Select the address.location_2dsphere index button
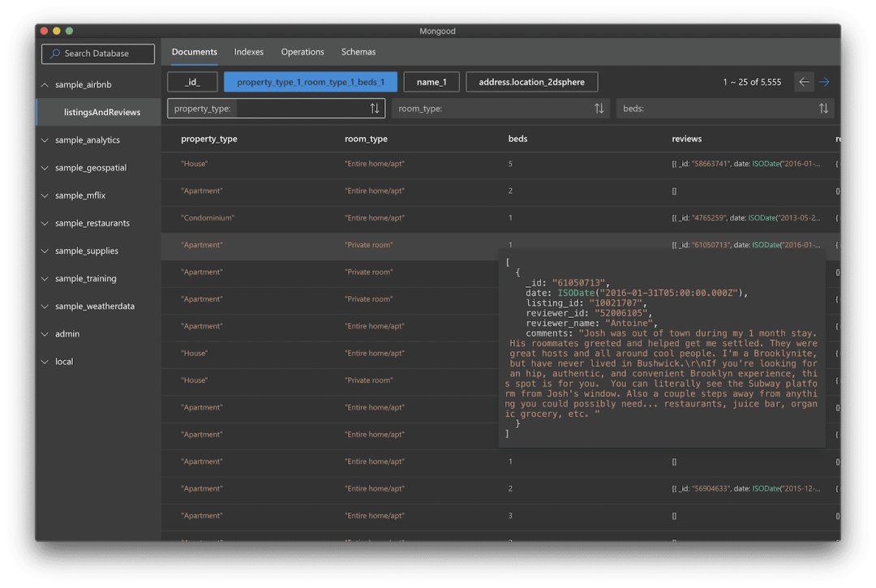876x588 pixels. coord(532,82)
